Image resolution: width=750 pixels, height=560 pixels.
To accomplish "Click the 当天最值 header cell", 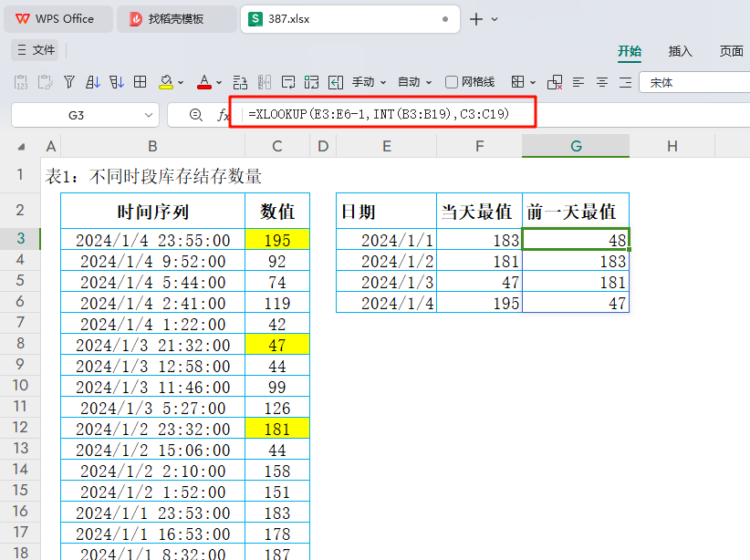I will (479, 211).
